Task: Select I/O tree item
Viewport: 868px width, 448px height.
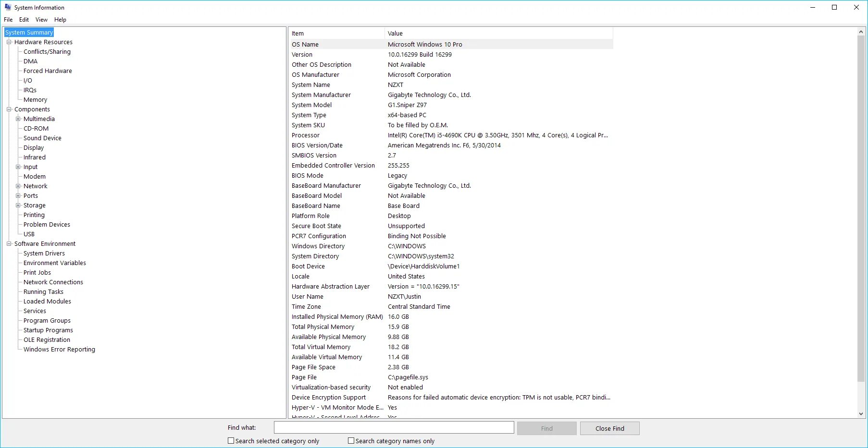Action: pyautogui.click(x=28, y=80)
